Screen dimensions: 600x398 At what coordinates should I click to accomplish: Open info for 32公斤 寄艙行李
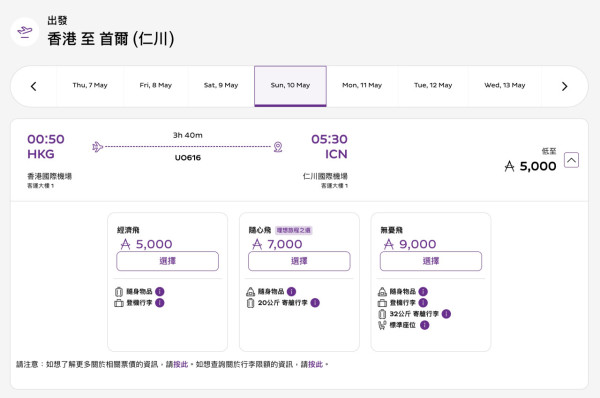coord(446,314)
